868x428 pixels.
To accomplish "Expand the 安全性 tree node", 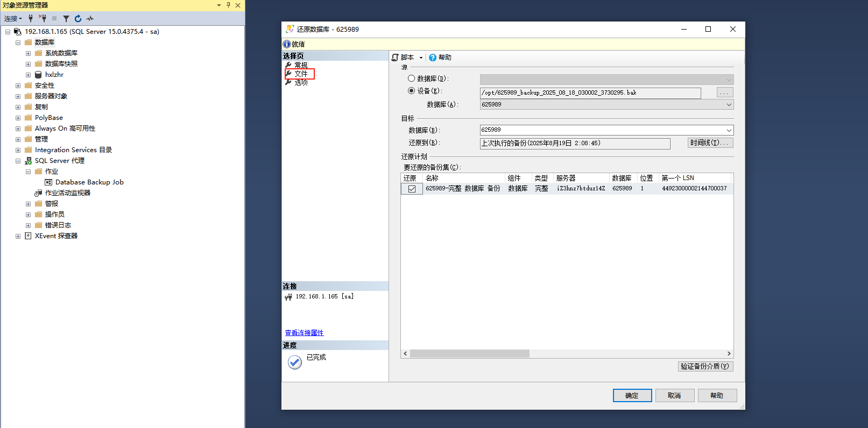I will click(18, 85).
